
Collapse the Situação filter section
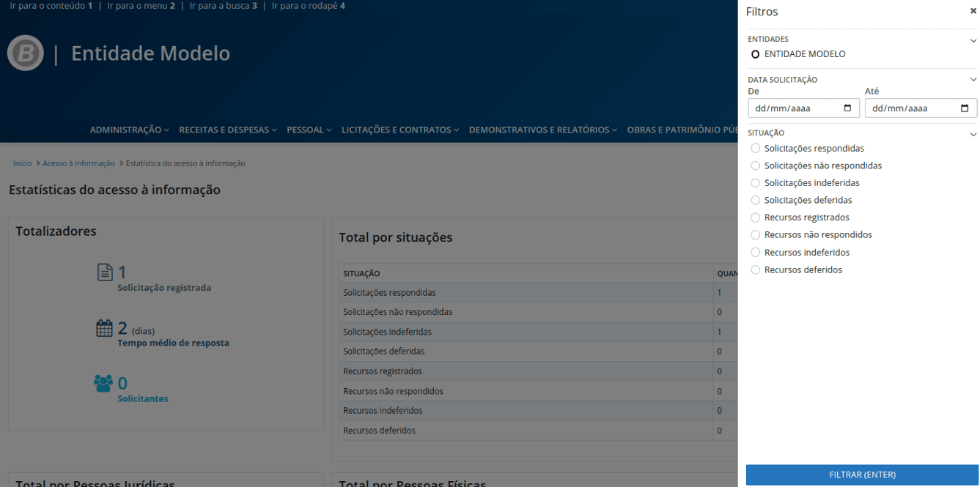coord(973,134)
